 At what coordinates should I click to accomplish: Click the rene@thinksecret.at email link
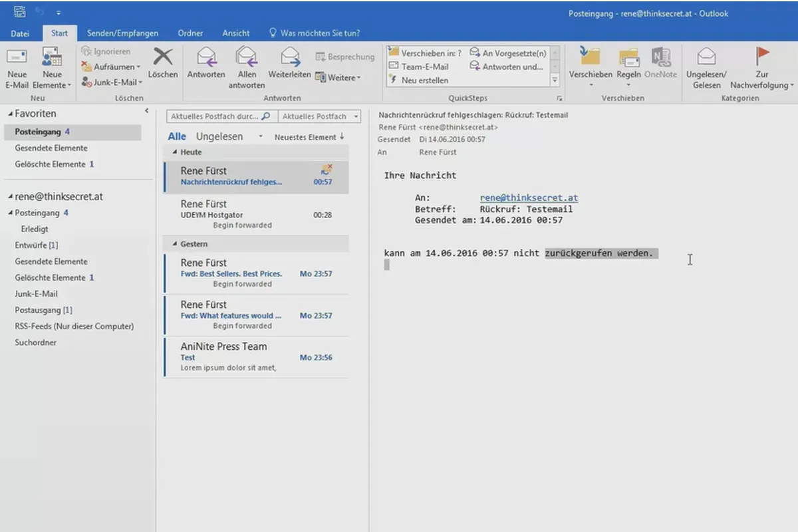529,198
